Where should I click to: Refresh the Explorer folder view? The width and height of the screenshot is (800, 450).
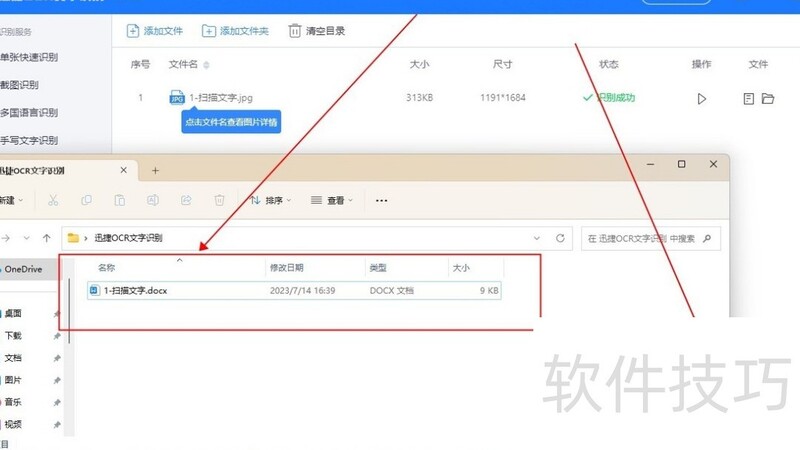click(560, 238)
